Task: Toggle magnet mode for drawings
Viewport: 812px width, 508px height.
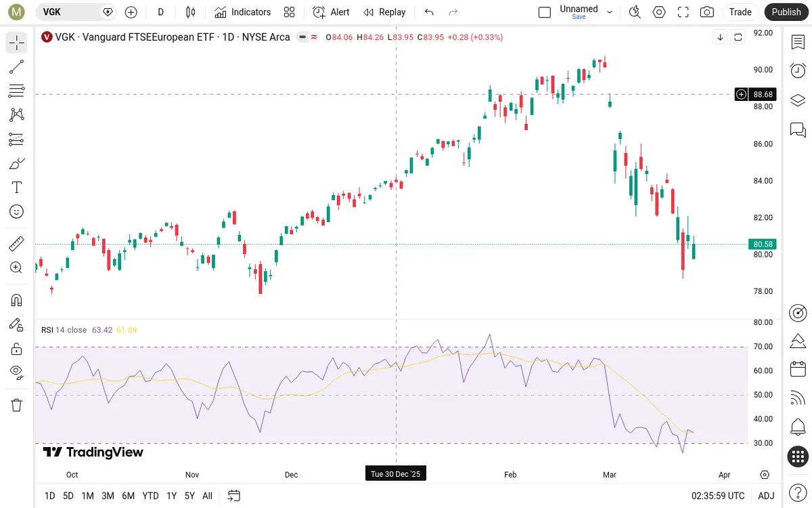Action: [x=17, y=300]
